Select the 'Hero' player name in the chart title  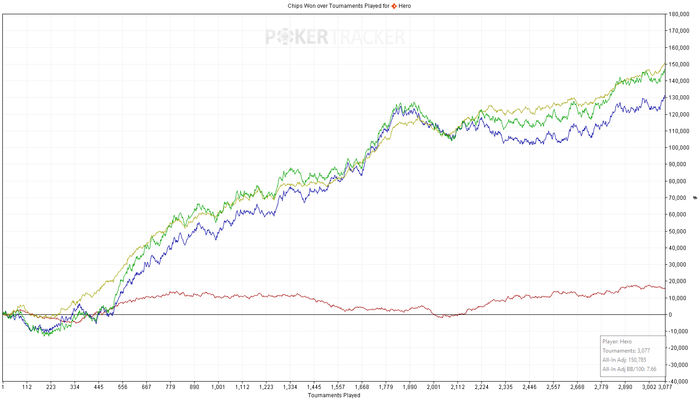(x=404, y=6)
